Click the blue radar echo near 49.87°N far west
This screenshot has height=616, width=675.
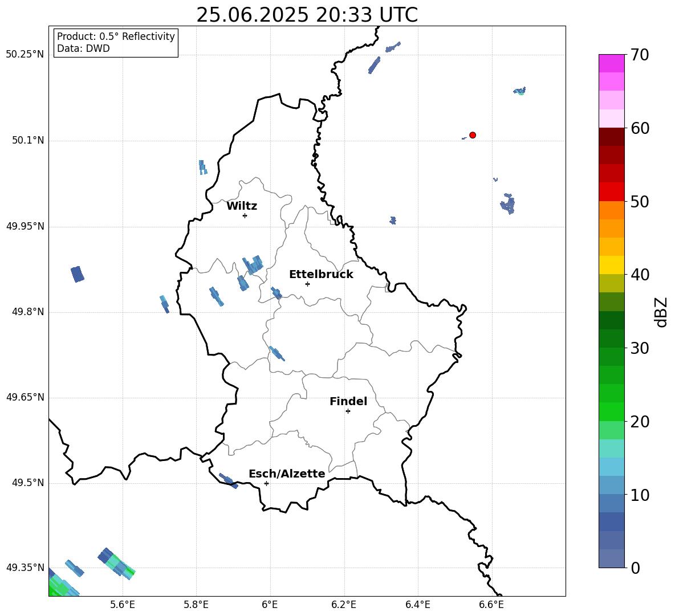tap(78, 274)
